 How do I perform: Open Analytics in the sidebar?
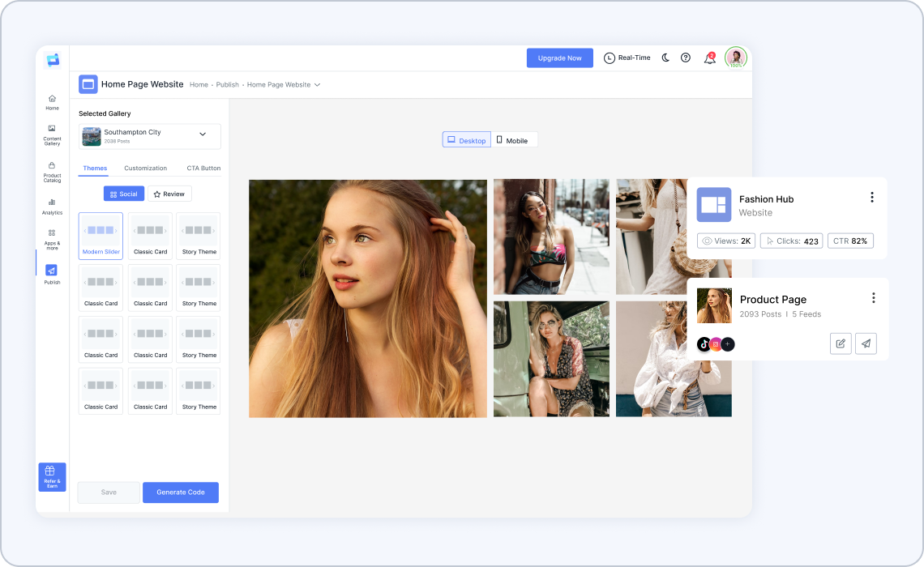52,207
